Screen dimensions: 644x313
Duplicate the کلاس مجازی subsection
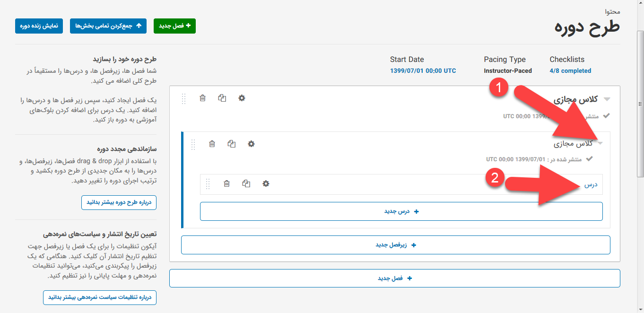tap(232, 144)
